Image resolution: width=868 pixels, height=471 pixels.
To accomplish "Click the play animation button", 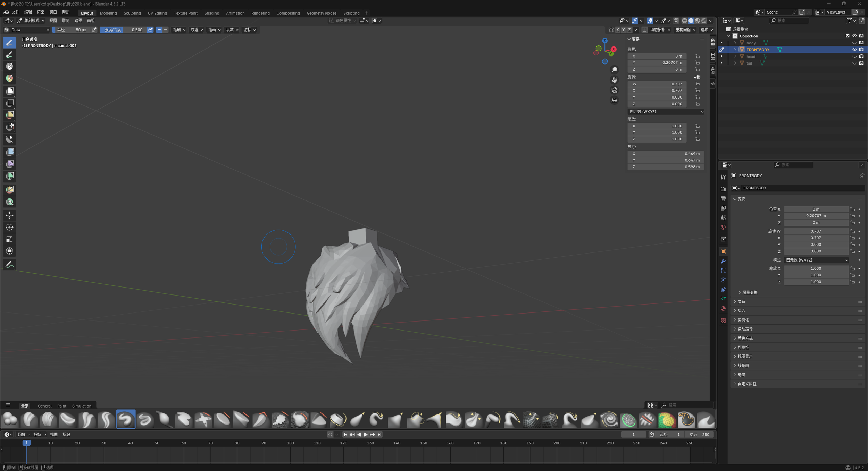I will [366, 434].
